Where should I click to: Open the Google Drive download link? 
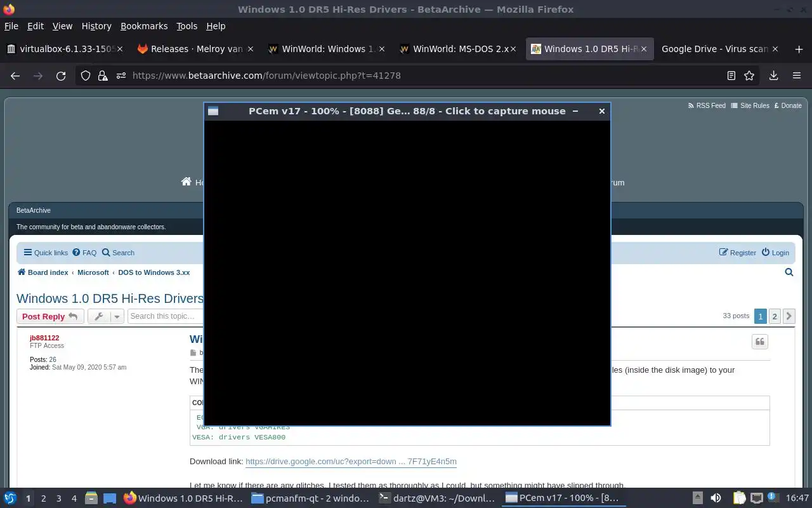[x=351, y=462]
